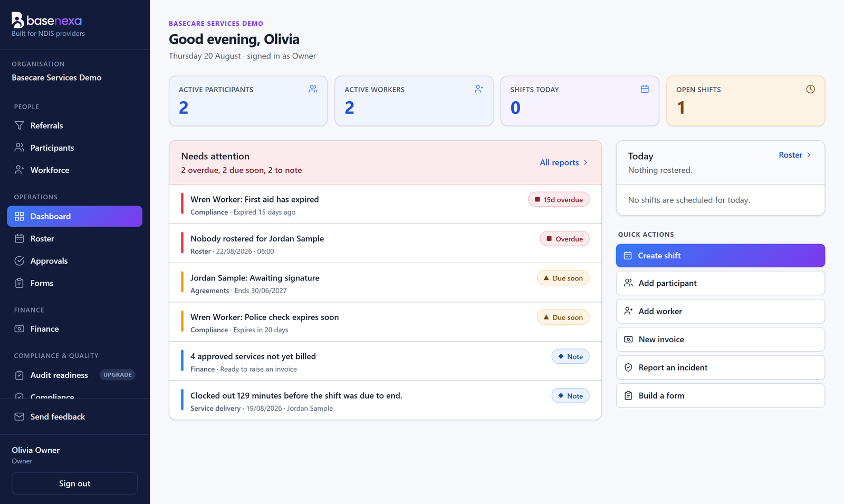Click the Add worker quick action
The height and width of the screenshot is (504, 844).
click(x=720, y=311)
